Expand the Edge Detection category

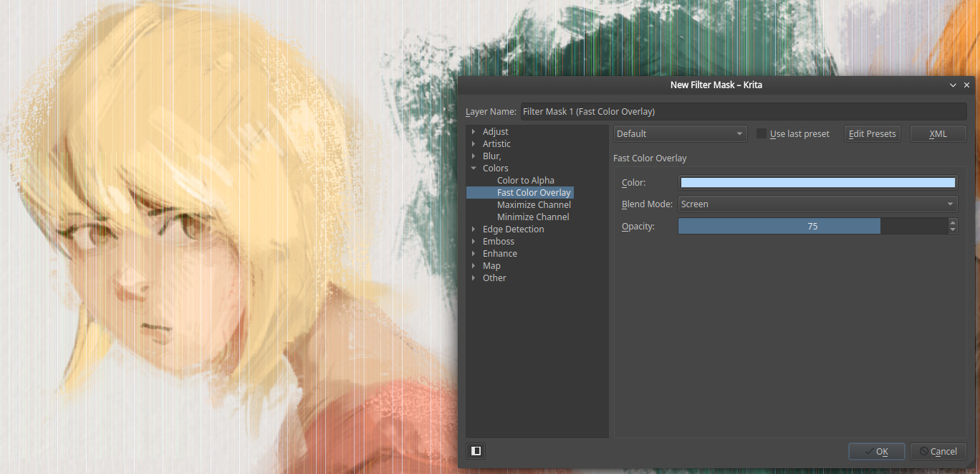coord(474,229)
